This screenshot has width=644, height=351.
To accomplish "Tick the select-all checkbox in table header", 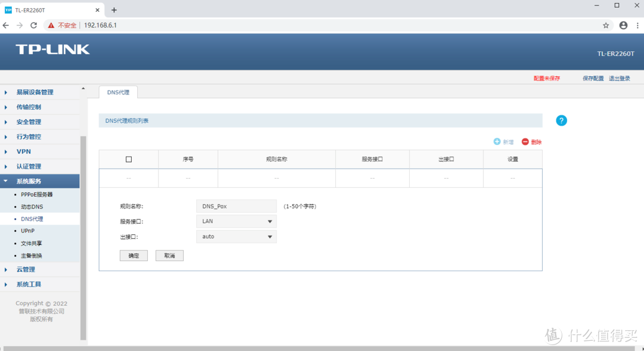I will (129, 160).
